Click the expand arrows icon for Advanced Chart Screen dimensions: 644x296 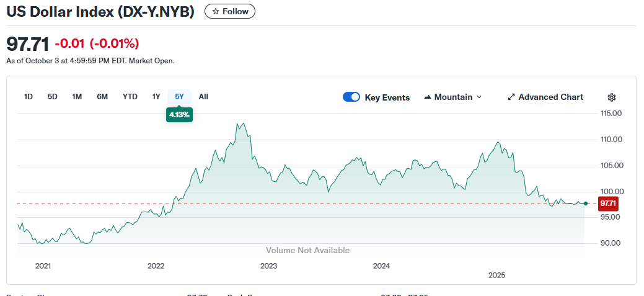pyautogui.click(x=511, y=97)
